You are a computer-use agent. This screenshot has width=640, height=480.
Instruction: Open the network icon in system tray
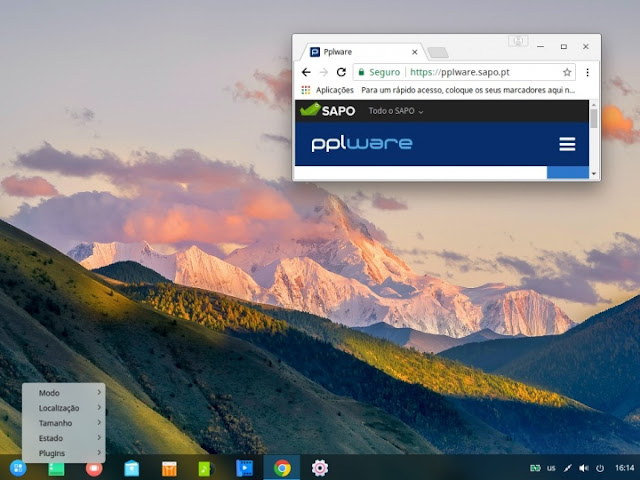click(x=568, y=468)
